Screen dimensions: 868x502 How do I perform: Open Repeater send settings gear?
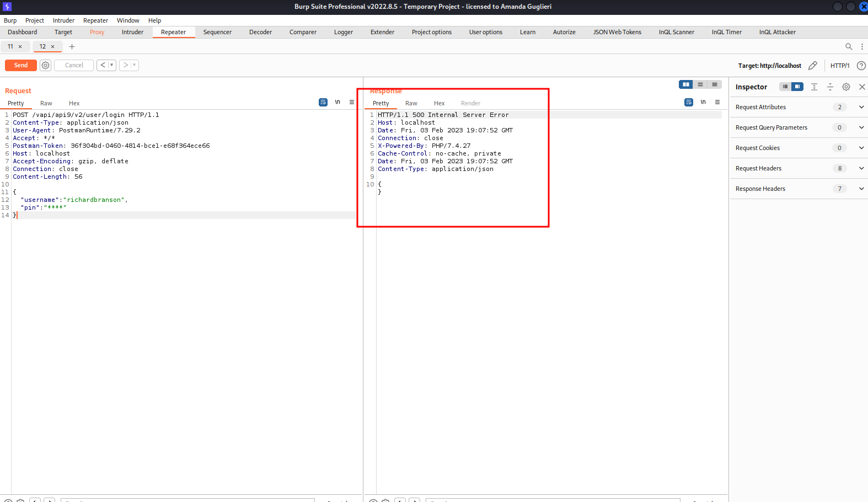click(x=46, y=65)
